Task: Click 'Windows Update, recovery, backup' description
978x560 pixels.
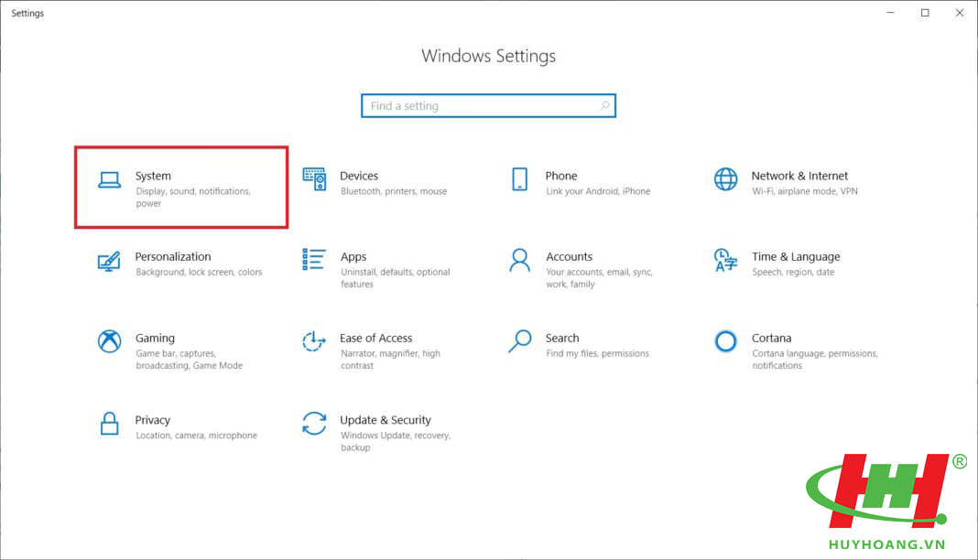Action: 396,441
